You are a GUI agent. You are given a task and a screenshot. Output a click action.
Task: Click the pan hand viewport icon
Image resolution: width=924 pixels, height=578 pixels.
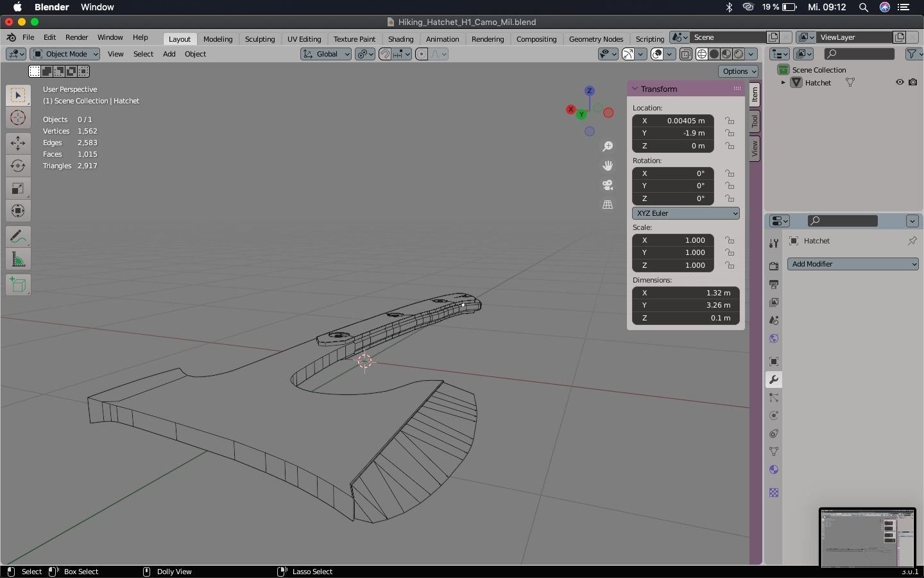coord(608,166)
